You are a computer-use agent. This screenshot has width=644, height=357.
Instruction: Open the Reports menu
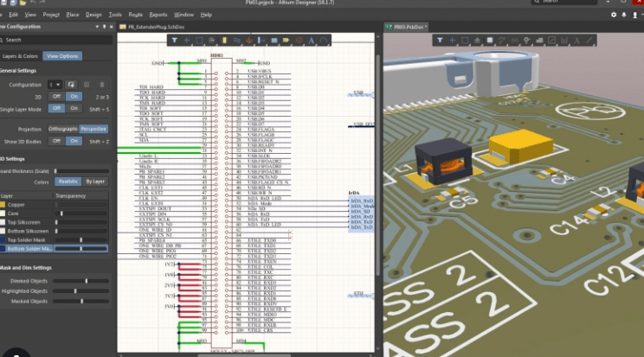tap(158, 15)
